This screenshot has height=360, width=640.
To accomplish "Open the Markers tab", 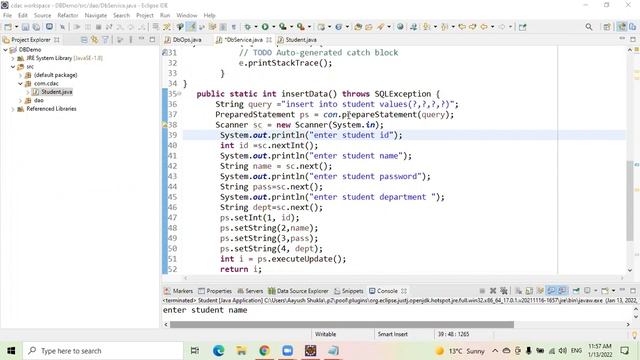I will pos(178,291).
